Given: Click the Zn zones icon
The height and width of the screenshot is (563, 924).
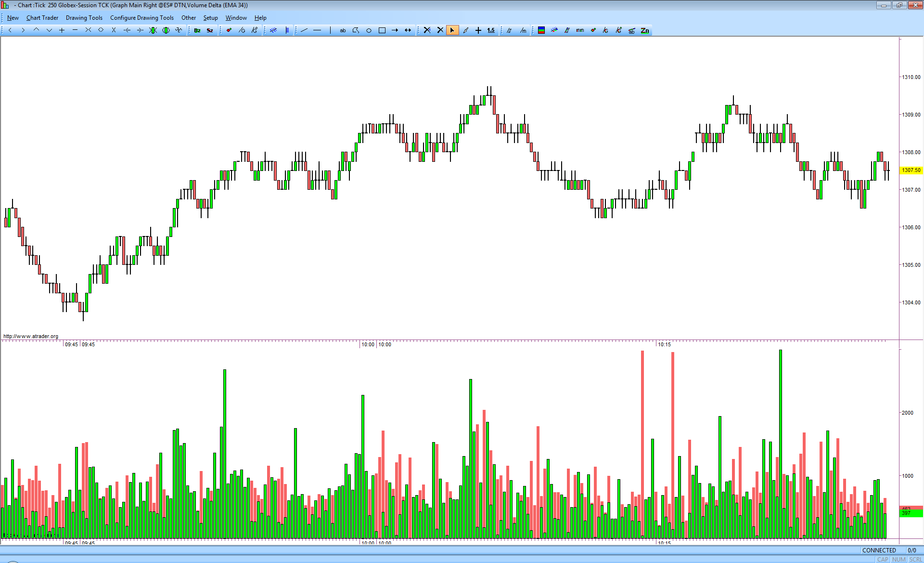Looking at the screenshot, I should [x=645, y=30].
